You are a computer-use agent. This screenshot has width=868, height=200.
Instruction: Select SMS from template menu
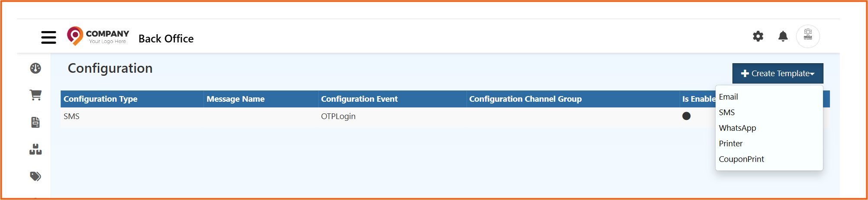[x=727, y=113]
